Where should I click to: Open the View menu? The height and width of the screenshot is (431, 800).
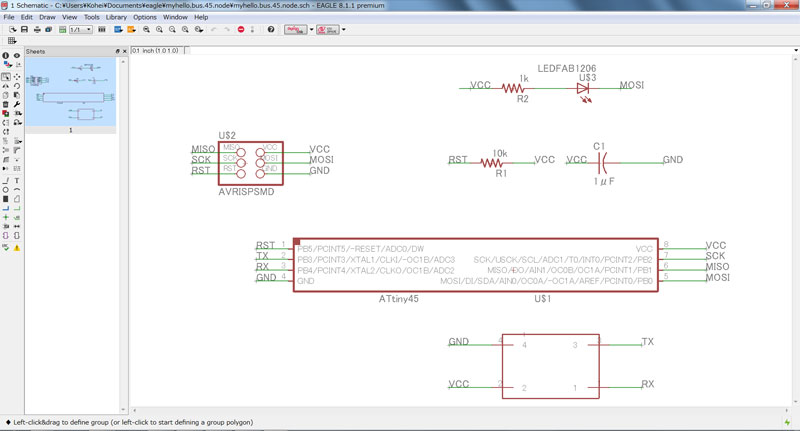pyautogui.click(x=69, y=17)
